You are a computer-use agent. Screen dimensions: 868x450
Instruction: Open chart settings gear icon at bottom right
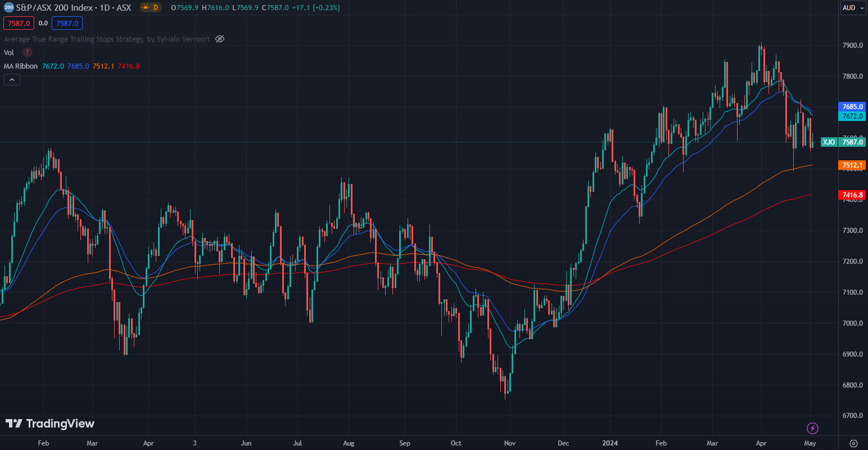[x=853, y=443]
